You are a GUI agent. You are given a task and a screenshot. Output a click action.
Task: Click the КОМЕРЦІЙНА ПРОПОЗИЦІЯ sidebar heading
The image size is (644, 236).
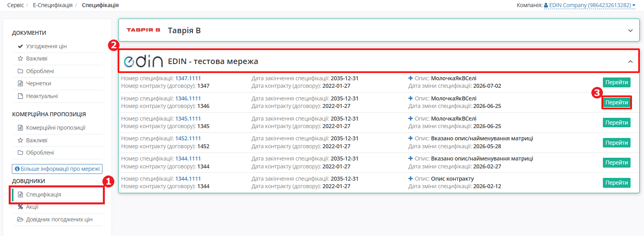[49, 114]
